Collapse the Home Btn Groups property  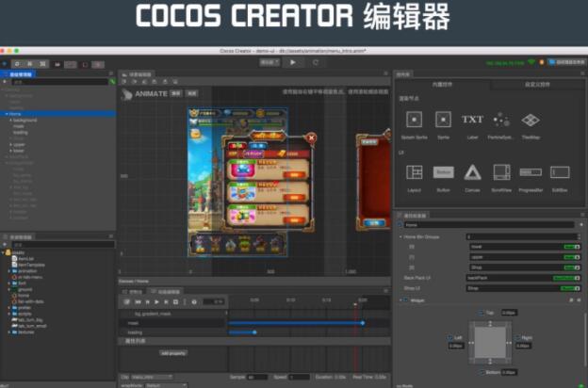click(400, 237)
